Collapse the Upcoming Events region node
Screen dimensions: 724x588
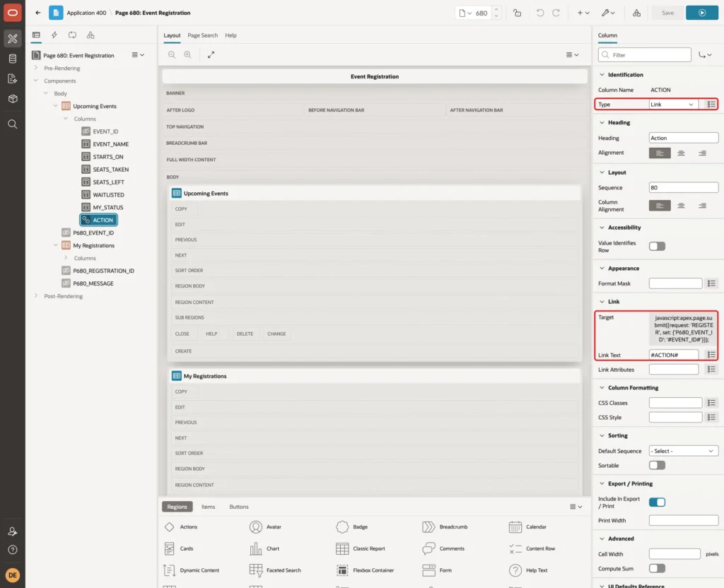(x=56, y=106)
